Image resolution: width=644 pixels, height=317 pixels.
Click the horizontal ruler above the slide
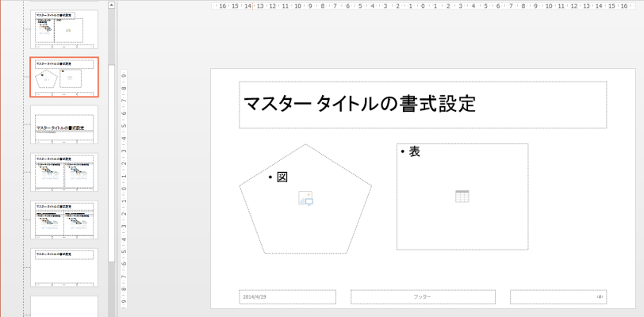click(x=423, y=6)
